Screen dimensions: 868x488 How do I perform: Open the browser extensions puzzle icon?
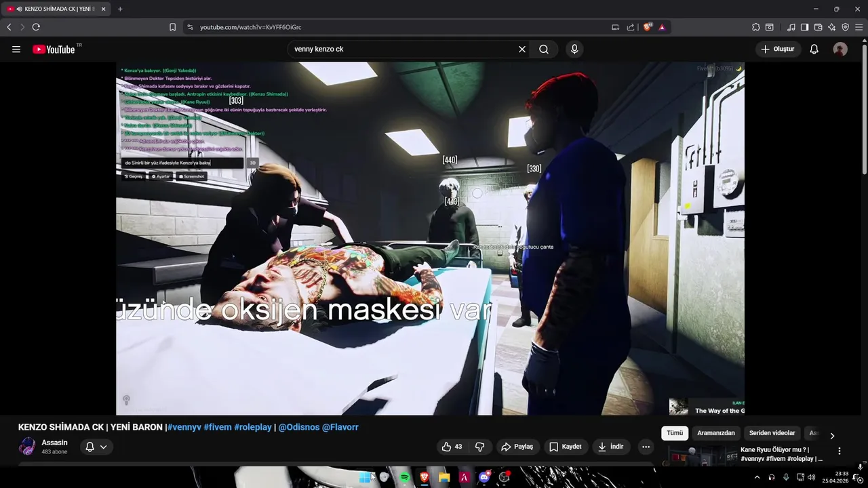point(756,27)
